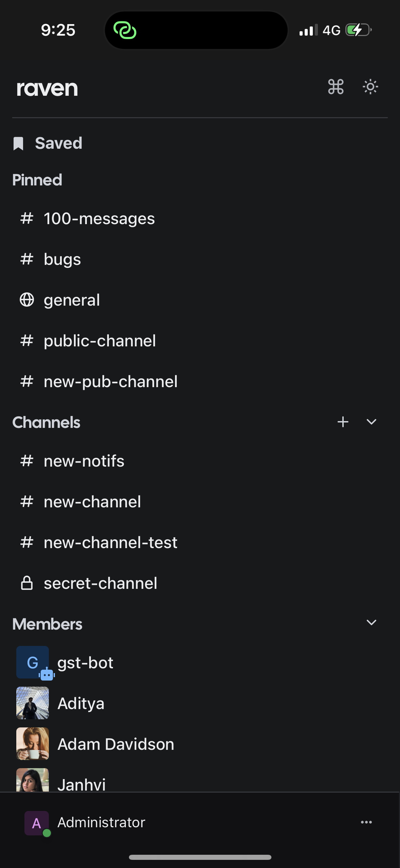
Task: Tap the plus icon to add channel
Action: click(x=343, y=422)
